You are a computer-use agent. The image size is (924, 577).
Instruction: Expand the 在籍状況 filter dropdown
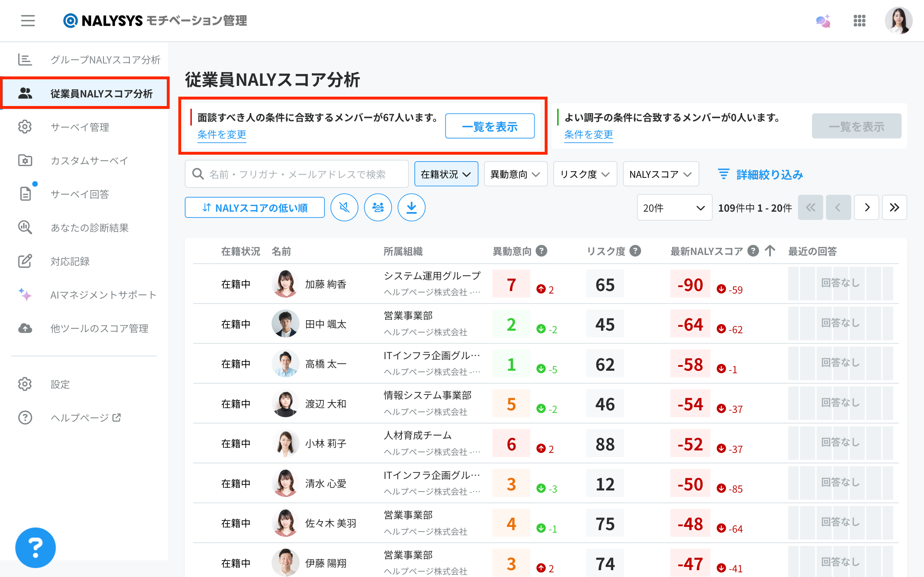pos(446,174)
